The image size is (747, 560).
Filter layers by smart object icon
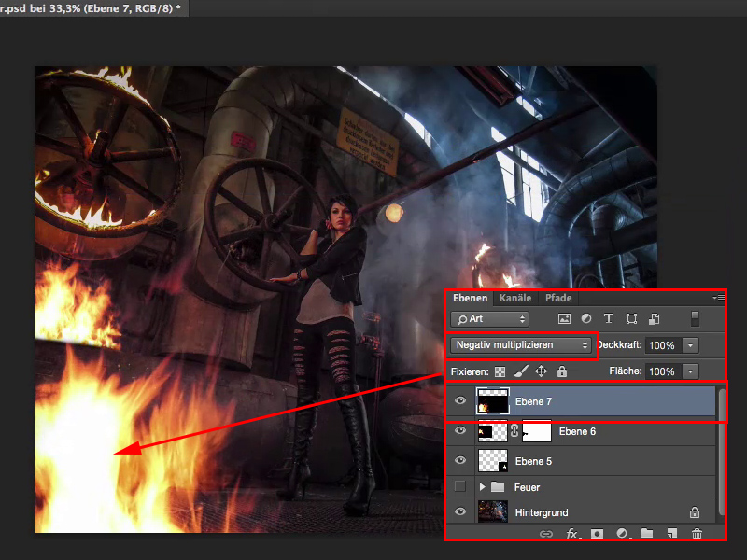pyautogui.click(x=655, y=318)
